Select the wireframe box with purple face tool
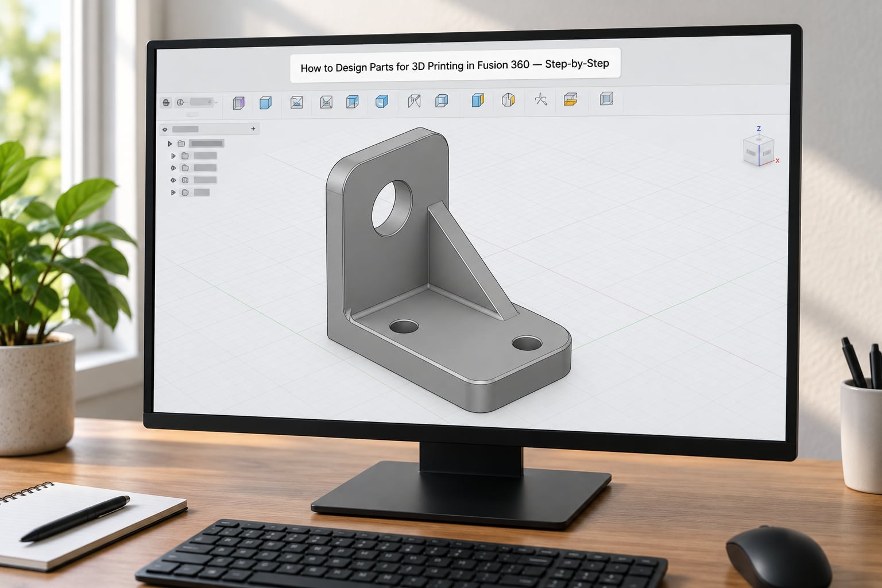 238,103
